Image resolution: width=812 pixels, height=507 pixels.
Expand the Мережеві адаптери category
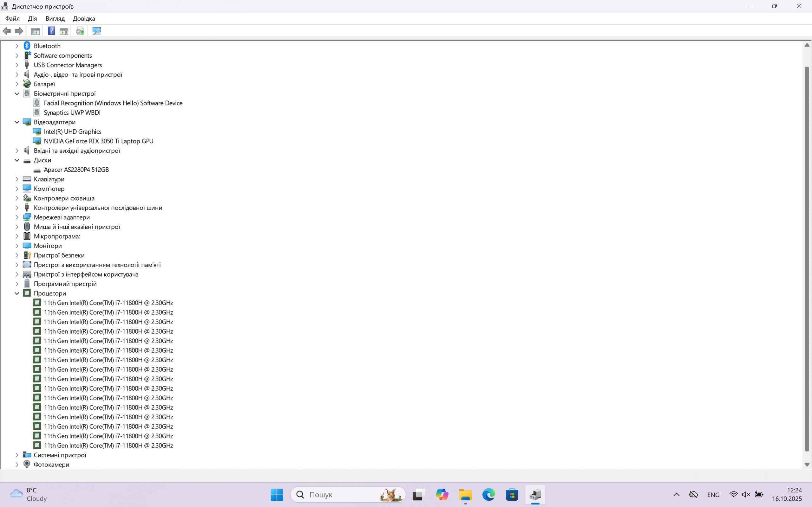17,217
